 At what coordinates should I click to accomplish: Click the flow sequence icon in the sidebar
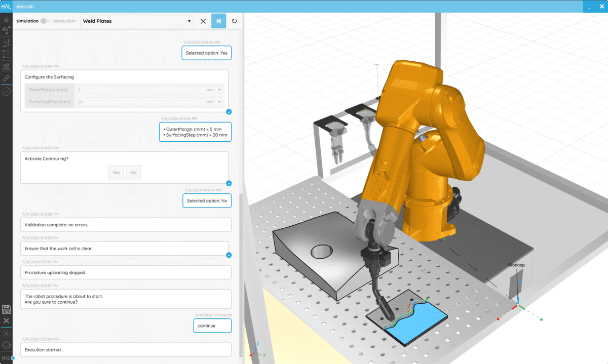pos(6,44)
